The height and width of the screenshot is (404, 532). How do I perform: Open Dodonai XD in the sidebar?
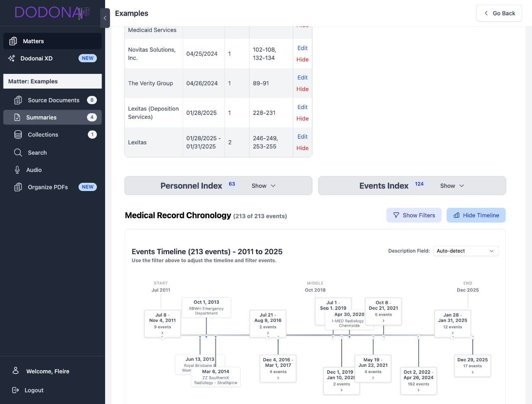(52, 58)
